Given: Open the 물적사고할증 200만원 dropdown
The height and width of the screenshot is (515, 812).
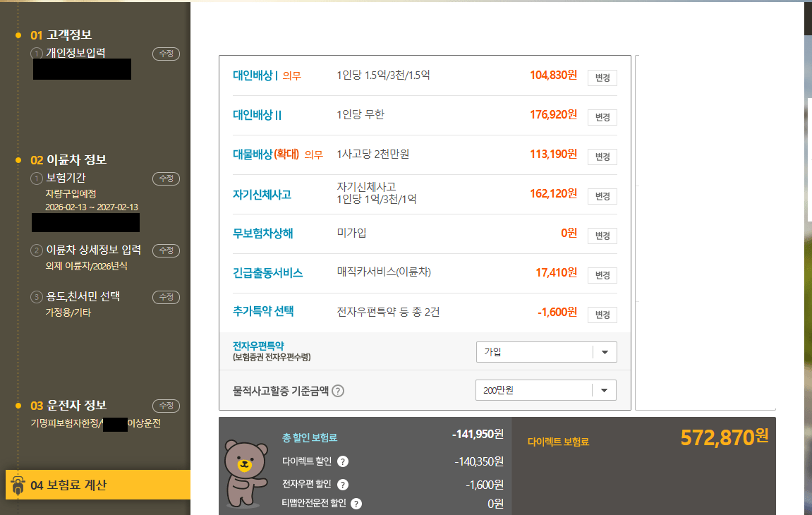Looking at the screenshot, I should (546, 390).
